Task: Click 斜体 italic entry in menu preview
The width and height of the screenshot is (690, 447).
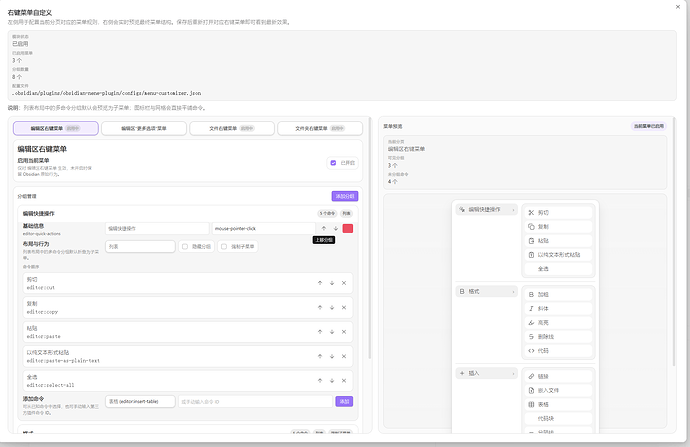Action: pos(558,308)
